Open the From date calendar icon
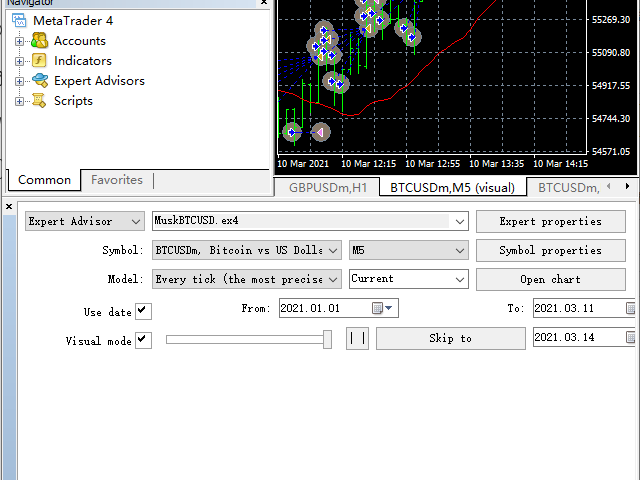Screen dimensions: 640x480 (x=378, y=308)
